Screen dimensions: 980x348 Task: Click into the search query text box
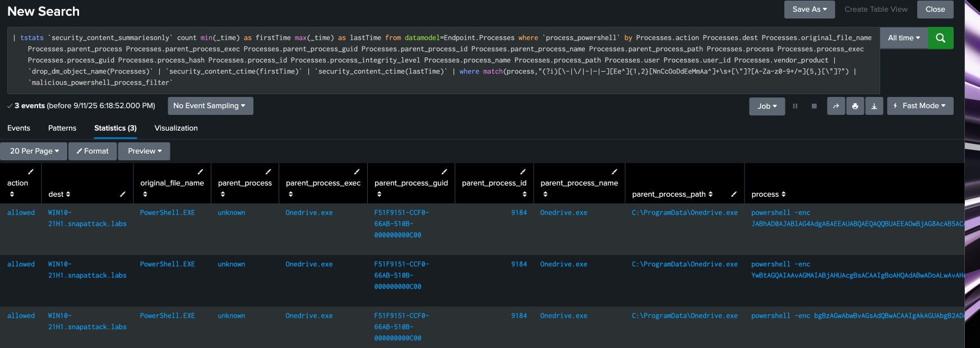click(x=443, y=60)
